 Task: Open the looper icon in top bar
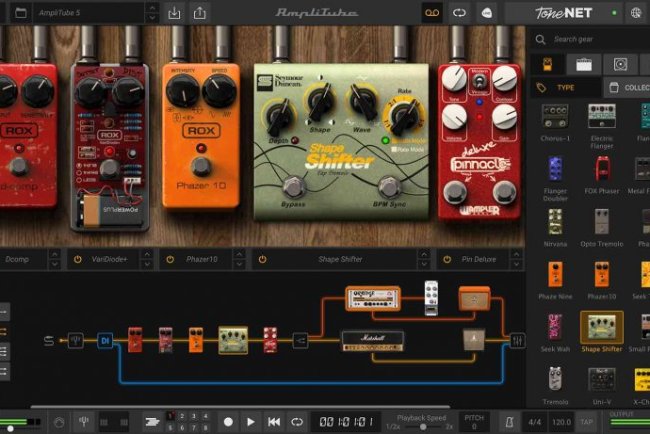(459, 13)
